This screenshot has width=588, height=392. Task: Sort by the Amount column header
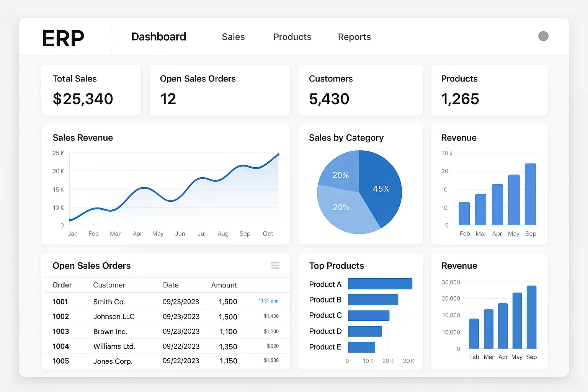point(224,285)
